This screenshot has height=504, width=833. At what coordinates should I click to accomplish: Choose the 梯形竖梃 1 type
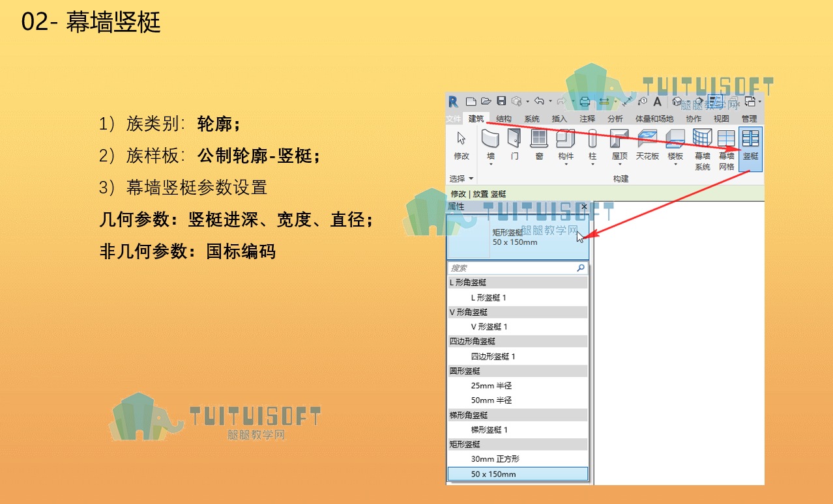point(518,430)
